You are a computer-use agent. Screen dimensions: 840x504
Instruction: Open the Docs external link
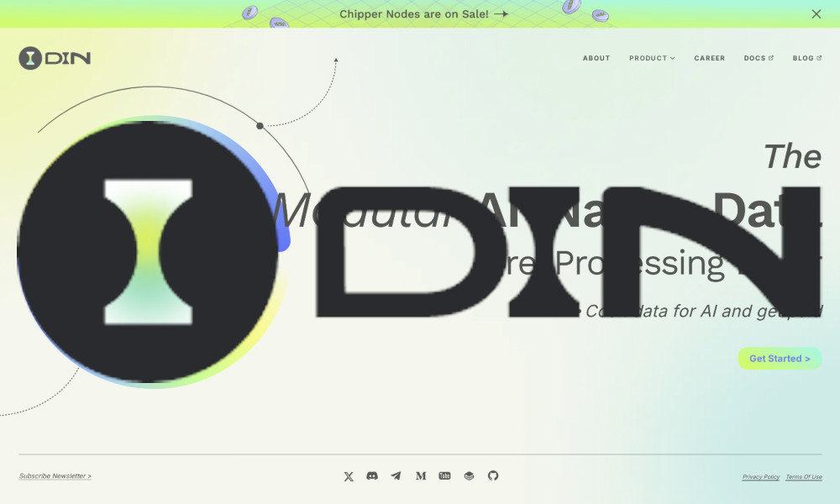(x=759, y=58)
